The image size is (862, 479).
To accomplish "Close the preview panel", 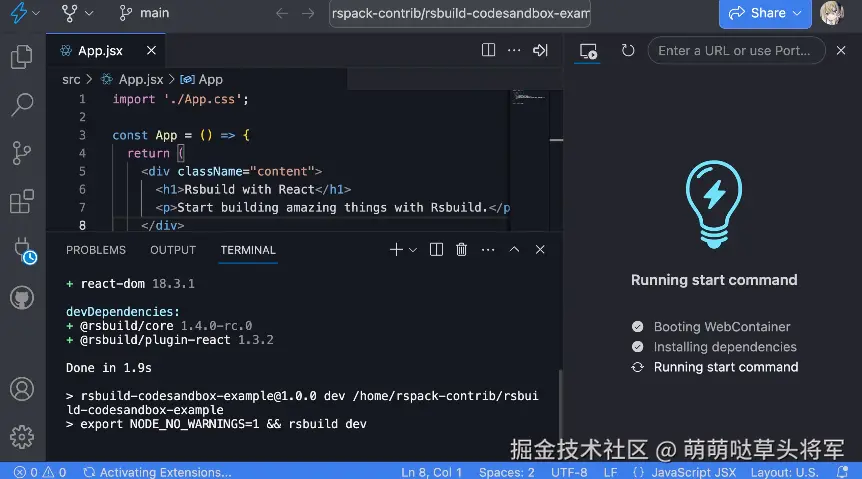I will coord(841,51).
